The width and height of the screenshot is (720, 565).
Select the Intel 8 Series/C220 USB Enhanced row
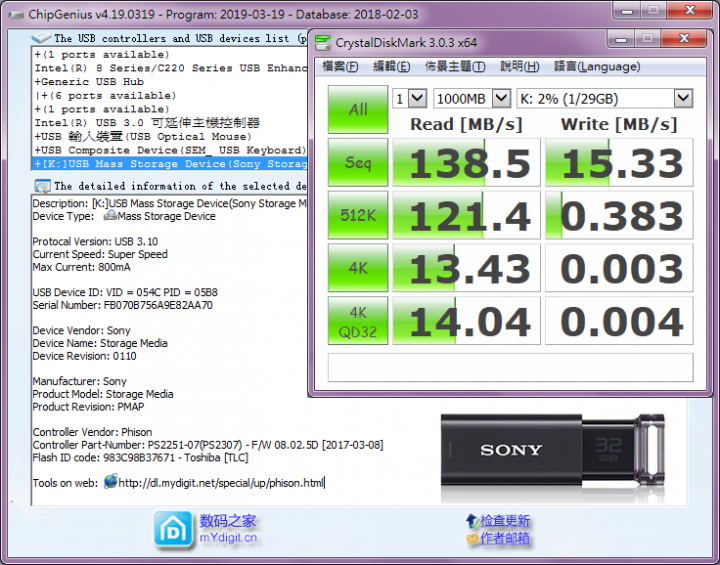(x=170, y=68)
